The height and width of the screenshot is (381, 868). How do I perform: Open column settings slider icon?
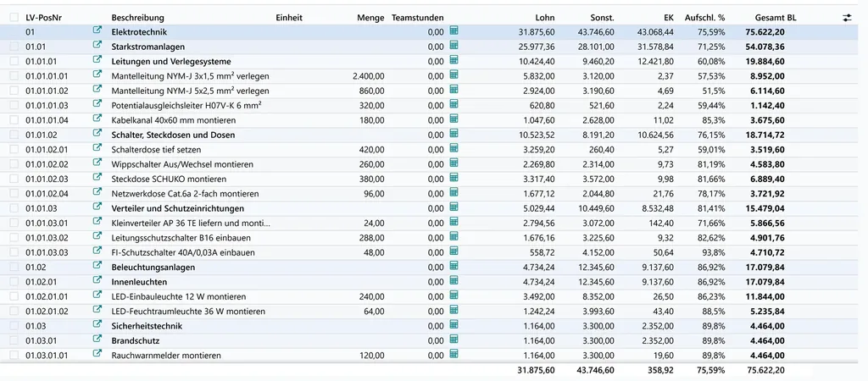pos(847,18)
